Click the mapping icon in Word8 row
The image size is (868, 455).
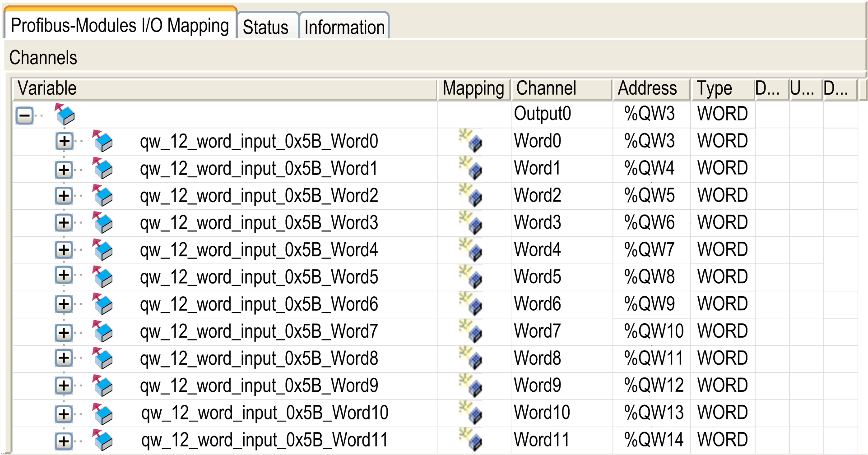pyautogui.click(x=471, y=358)
